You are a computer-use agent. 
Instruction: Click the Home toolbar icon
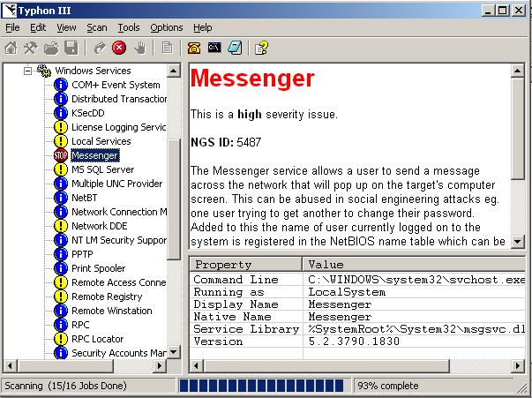[x=11, y=48]
